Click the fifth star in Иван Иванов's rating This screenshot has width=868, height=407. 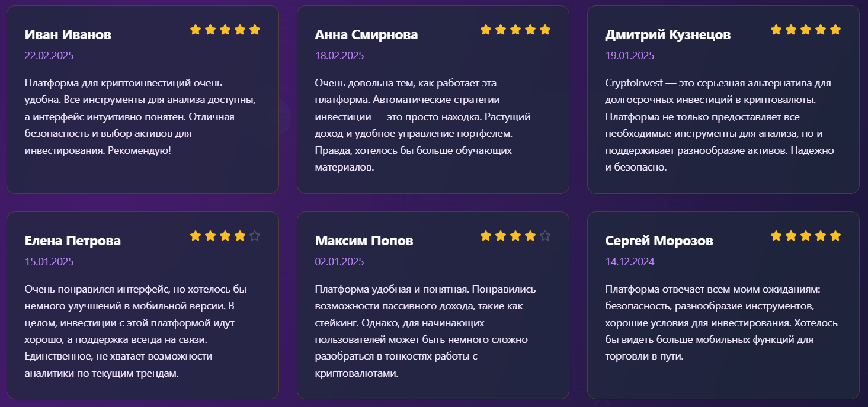click(x=255, y=30)
